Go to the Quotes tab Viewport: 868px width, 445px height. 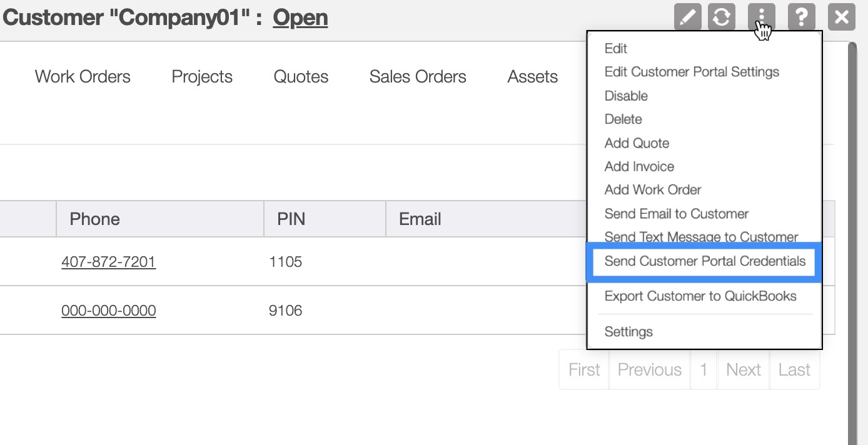pos(301,77)
